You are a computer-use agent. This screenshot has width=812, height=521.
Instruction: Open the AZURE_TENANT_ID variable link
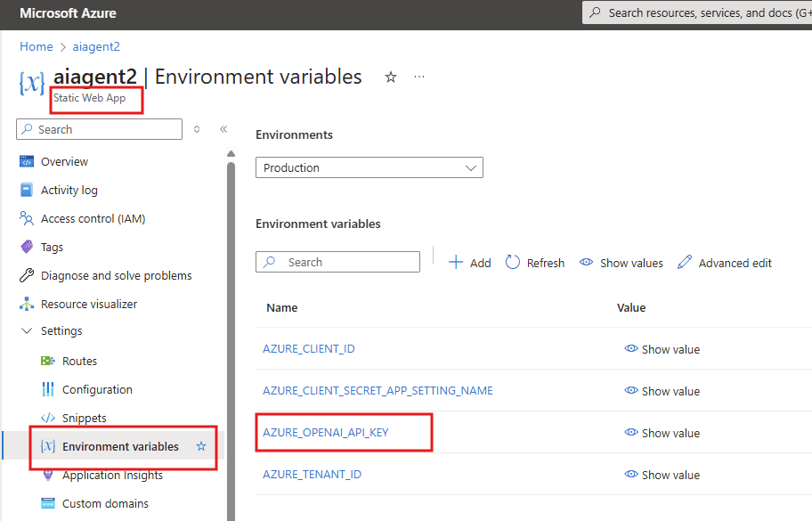(x=312, y=475)
